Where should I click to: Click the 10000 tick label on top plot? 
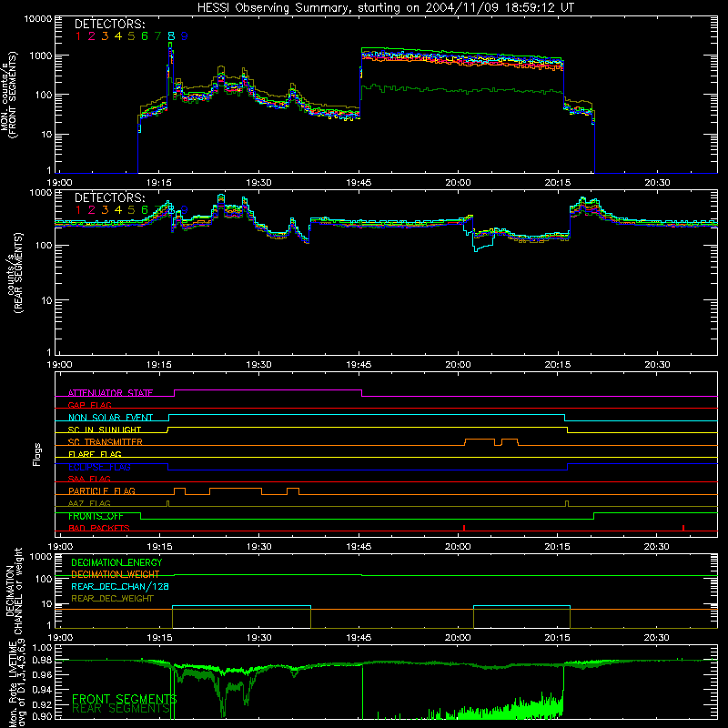38,19
